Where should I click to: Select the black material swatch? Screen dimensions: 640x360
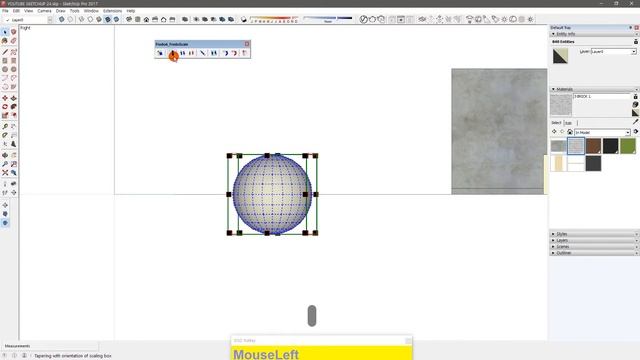(x=611, y=146)
